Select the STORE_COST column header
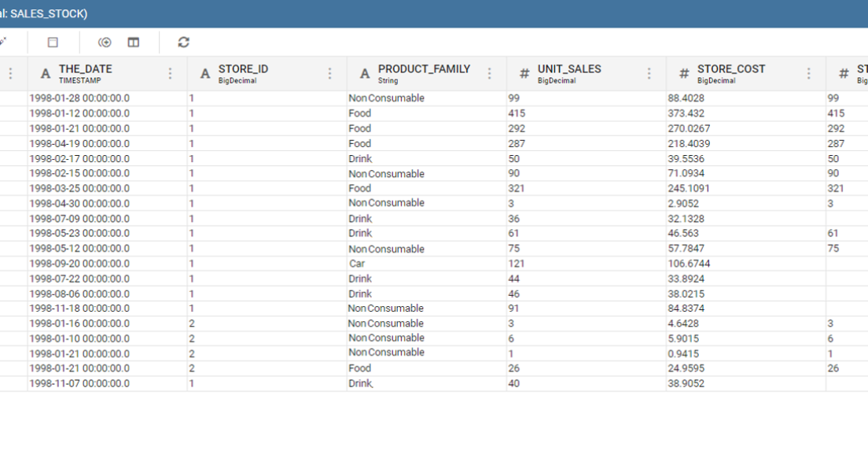 [x=745, y=74]
